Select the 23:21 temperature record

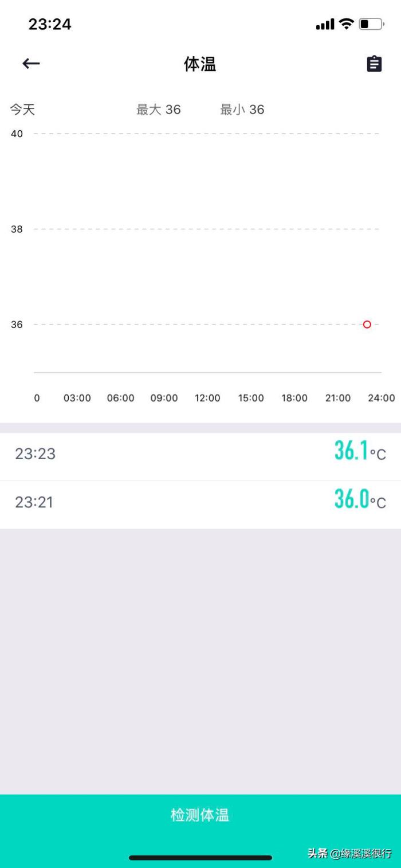[200, 503]
